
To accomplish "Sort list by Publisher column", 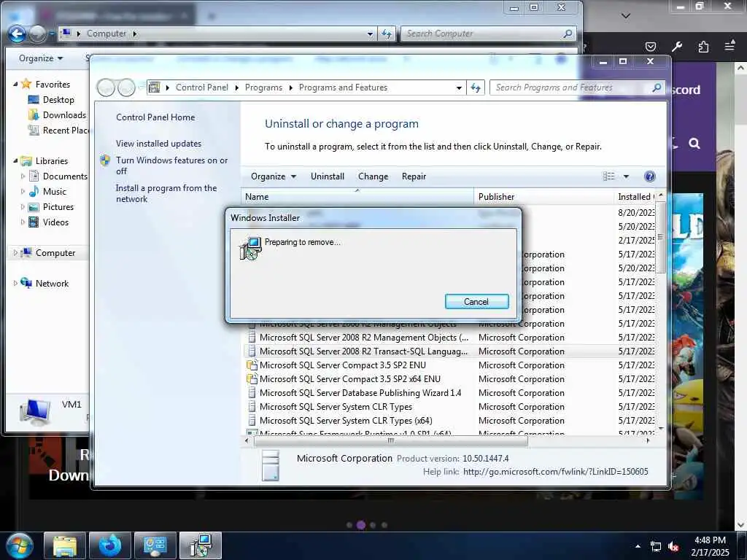I will [543, 197].
